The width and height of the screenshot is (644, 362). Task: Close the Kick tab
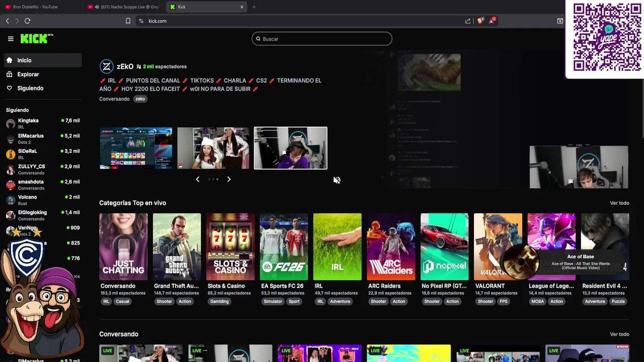[x=242, y=7]
